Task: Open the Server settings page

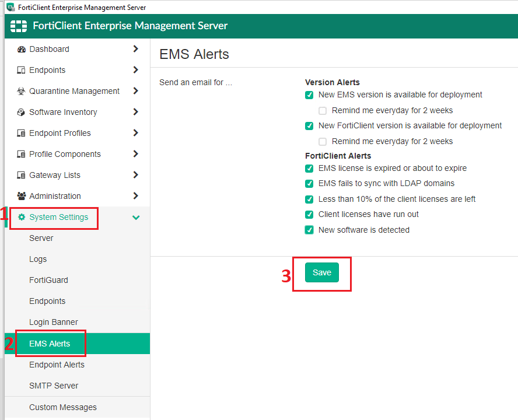Action: [41, 238]
